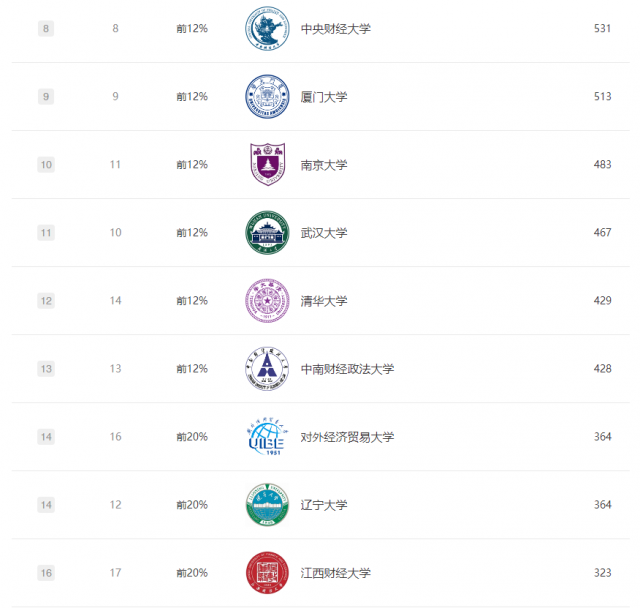Click the 中央财经大学 logo
The width and height of the screenshot is (640, 608).
pyautogui.click(x=267, y=28)
